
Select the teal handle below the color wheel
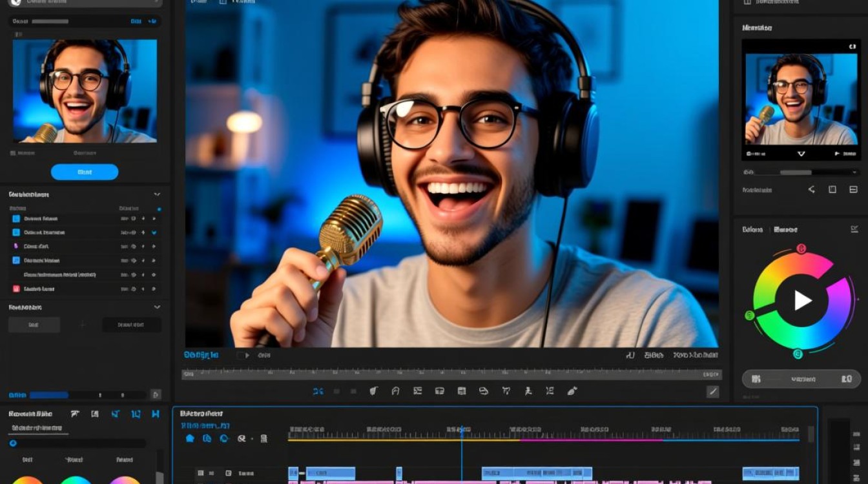[x=798, y=354]
